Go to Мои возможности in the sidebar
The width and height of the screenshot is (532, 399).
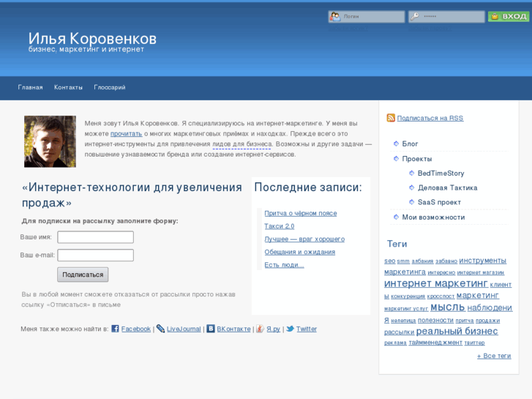[433, 217]
